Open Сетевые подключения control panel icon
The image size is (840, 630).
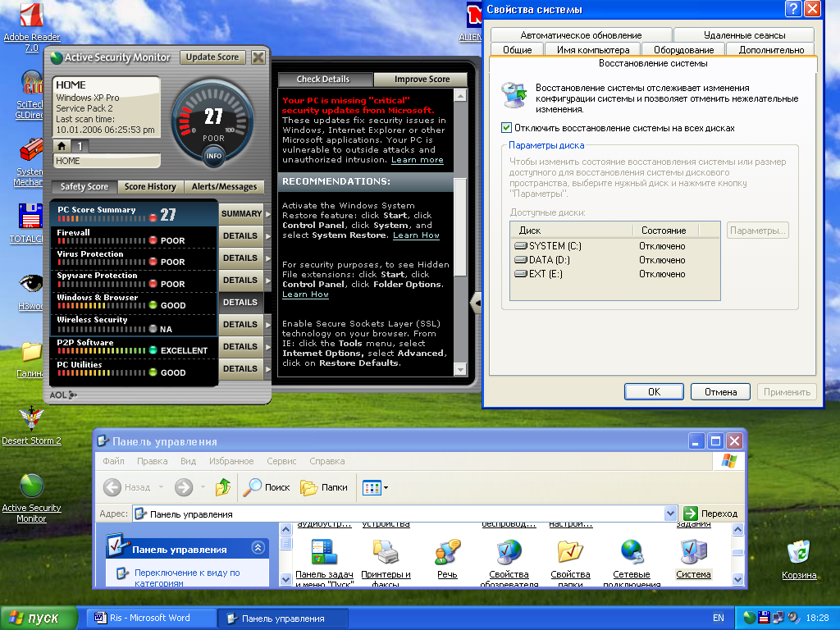click(631, 552)
